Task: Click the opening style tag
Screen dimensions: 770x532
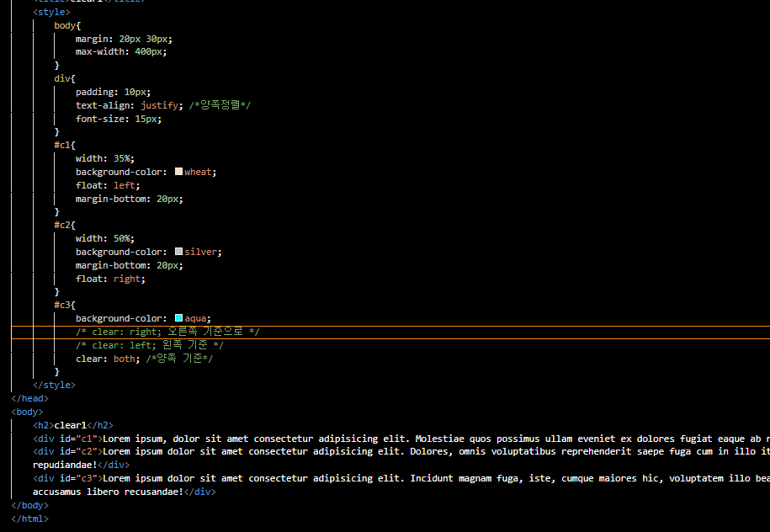Action: click(51, 12)
